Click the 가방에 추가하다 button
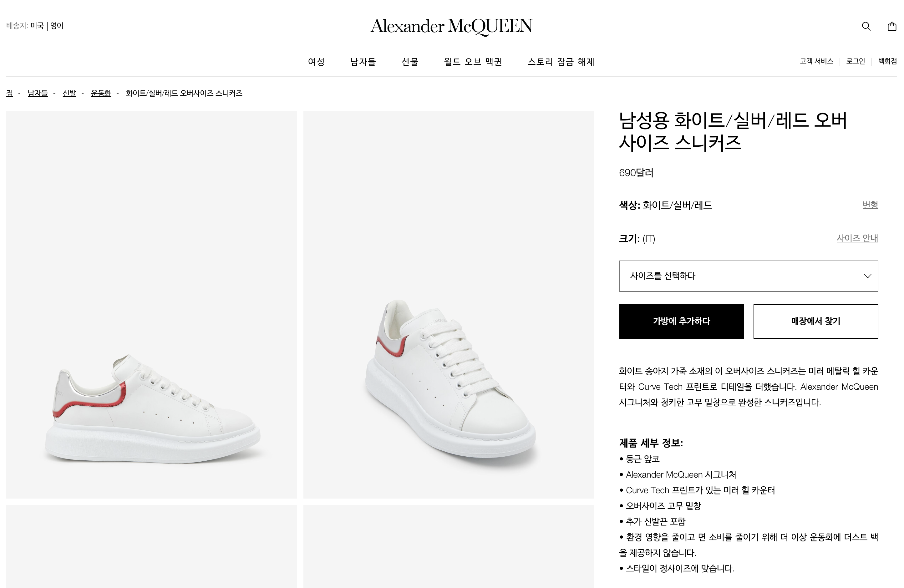904x588 pixels. [x=681, y=321]
